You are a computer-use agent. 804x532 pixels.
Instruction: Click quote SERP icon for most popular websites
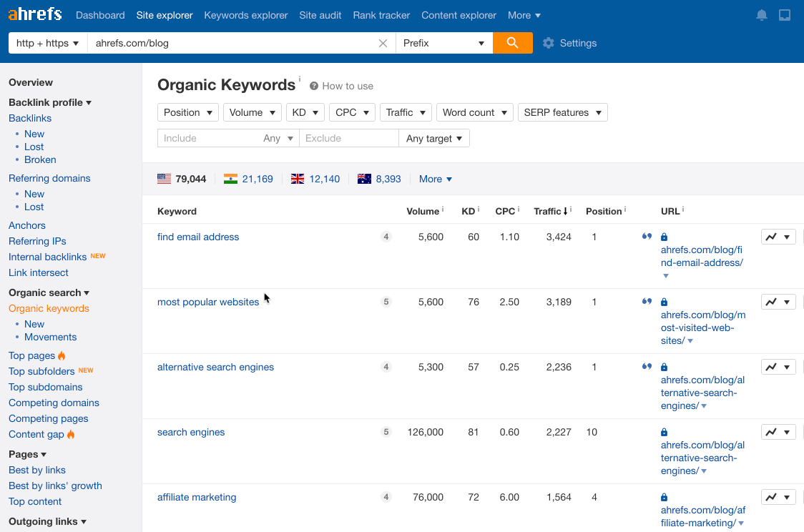647,302
